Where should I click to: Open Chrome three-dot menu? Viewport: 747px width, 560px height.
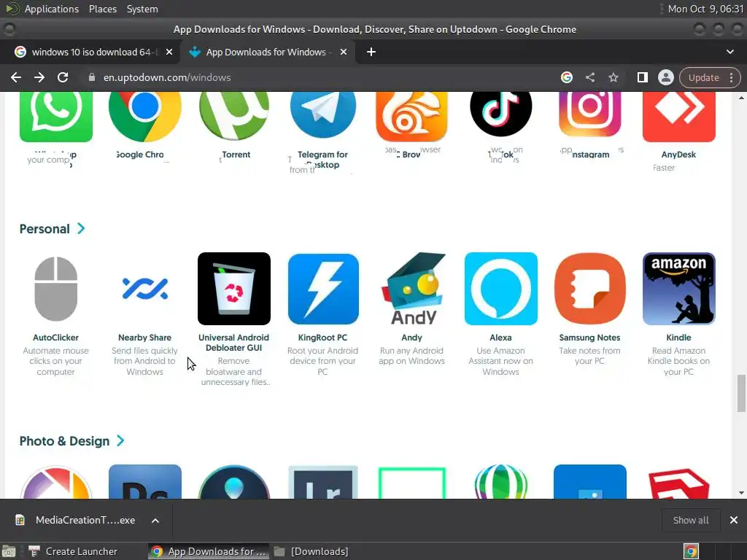click(731, 77)
